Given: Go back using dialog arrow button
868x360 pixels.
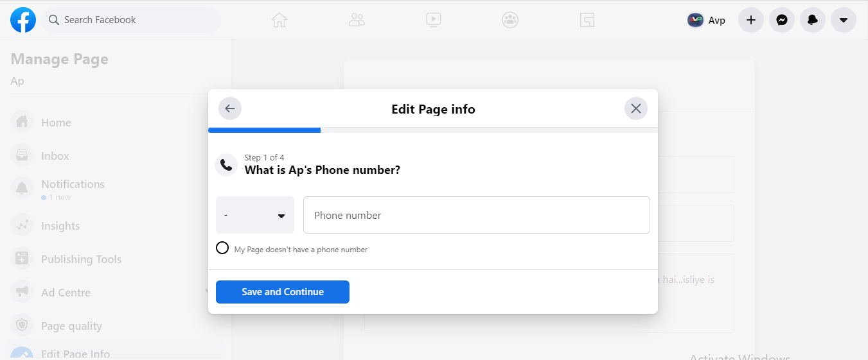Looking at the screenshot, I should click(230, 108).
